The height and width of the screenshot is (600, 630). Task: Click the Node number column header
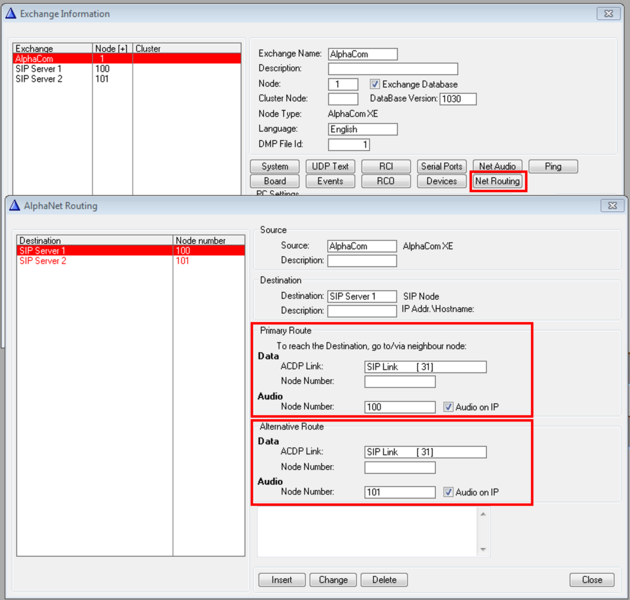pyautogui.click(x=209, y=240)
